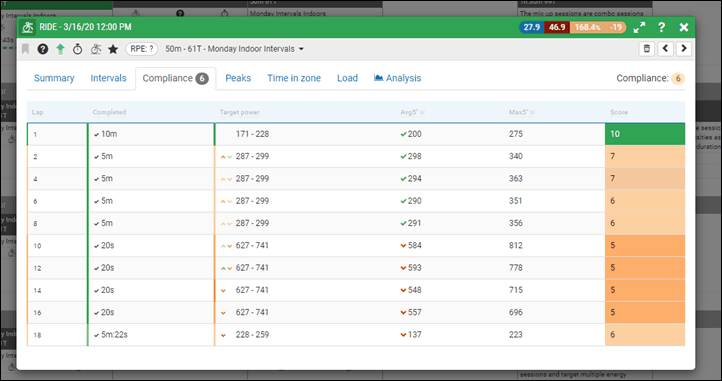Open the Peaks tab
The height and width of the screenshot is (381, 722).
pos(238,78)
